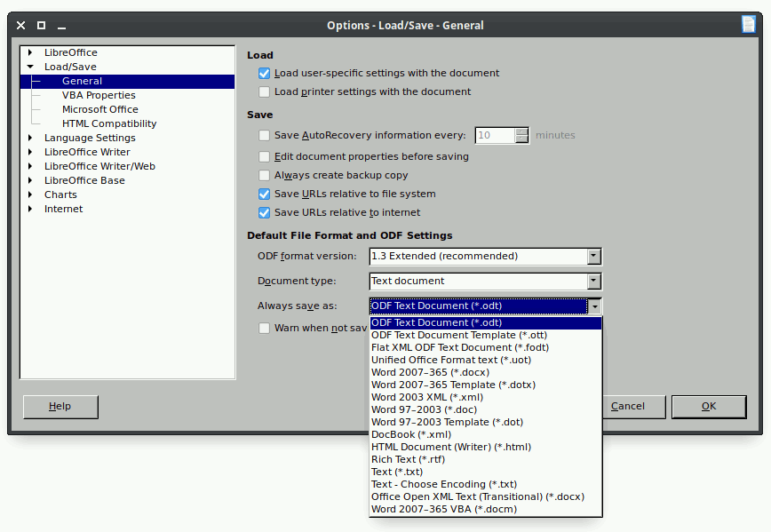Screen dimensions: 771x532
Task: Click the Internet tree label
Action: (63, 209)
